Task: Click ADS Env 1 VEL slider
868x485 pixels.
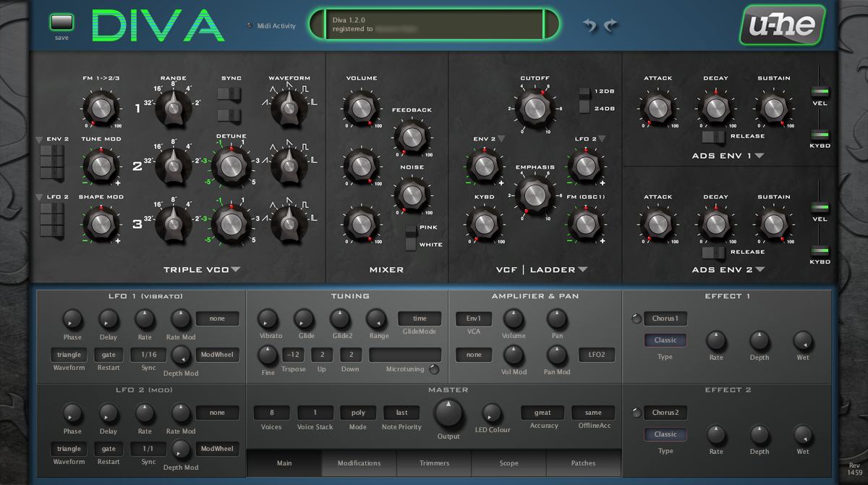Action: pos(820,91)
